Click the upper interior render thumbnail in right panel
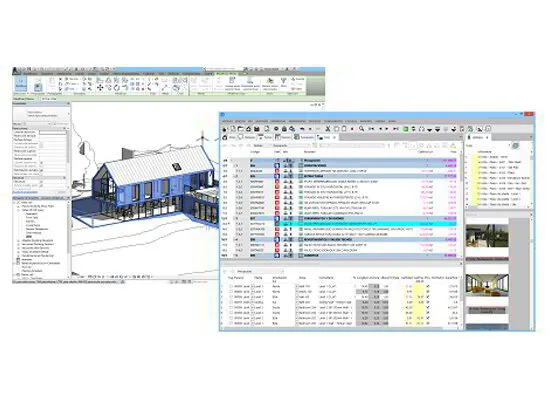The image size is (550, 400). [x=487, y=236]
